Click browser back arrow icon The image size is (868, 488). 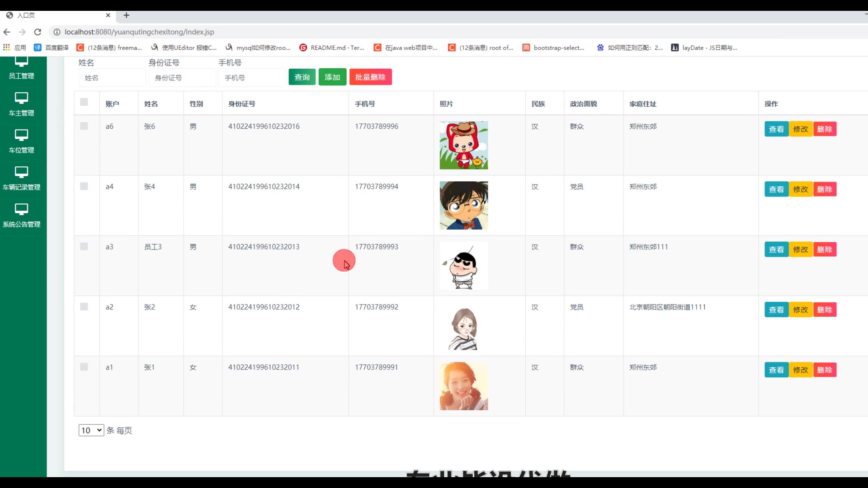[7, 32]
